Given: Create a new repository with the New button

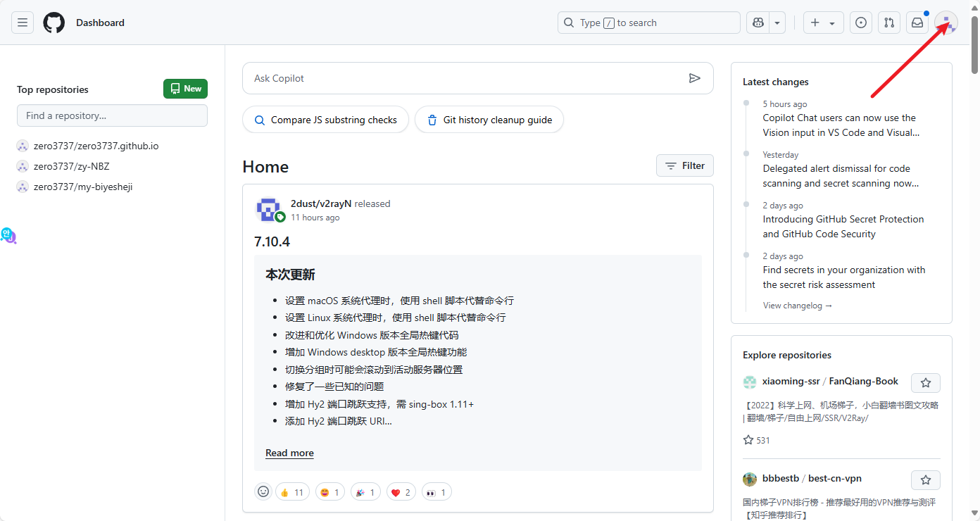Looking at the screenshot, I should 185,89.
